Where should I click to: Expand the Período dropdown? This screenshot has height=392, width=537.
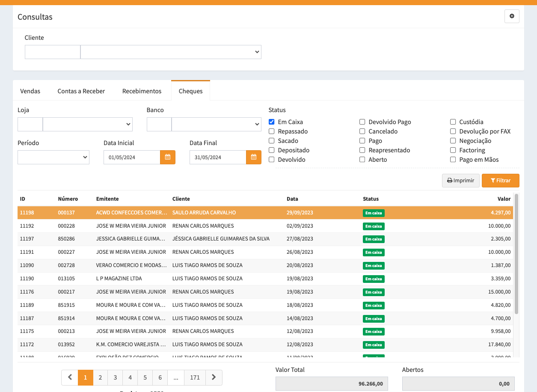(x=53, y=157)
